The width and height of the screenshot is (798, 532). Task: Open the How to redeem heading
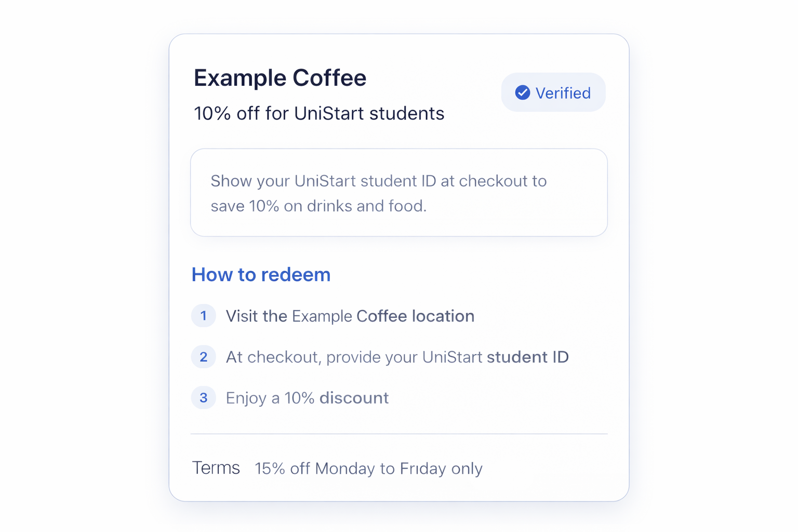click(x=261, y=274)
